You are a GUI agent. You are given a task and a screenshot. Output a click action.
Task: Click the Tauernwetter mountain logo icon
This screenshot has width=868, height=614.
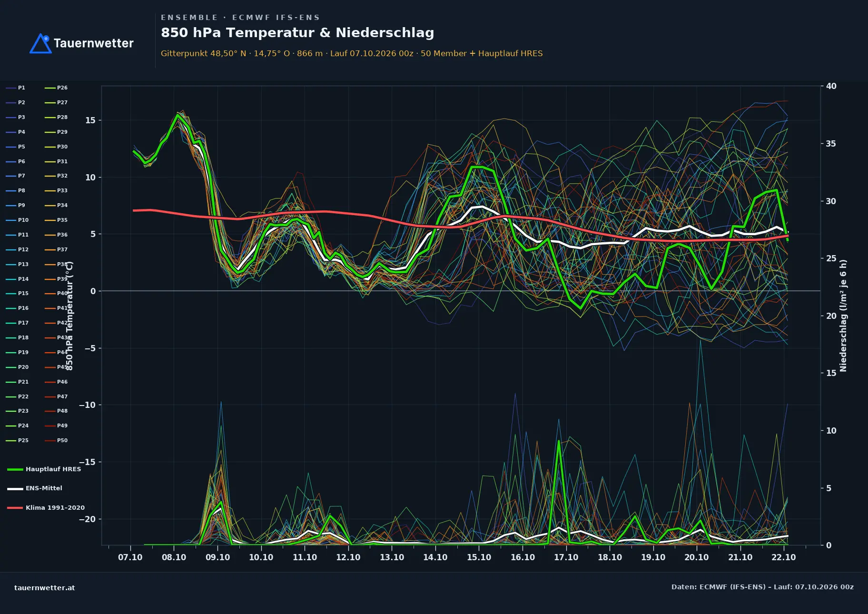pyautogui.click(x=40, y=43)
